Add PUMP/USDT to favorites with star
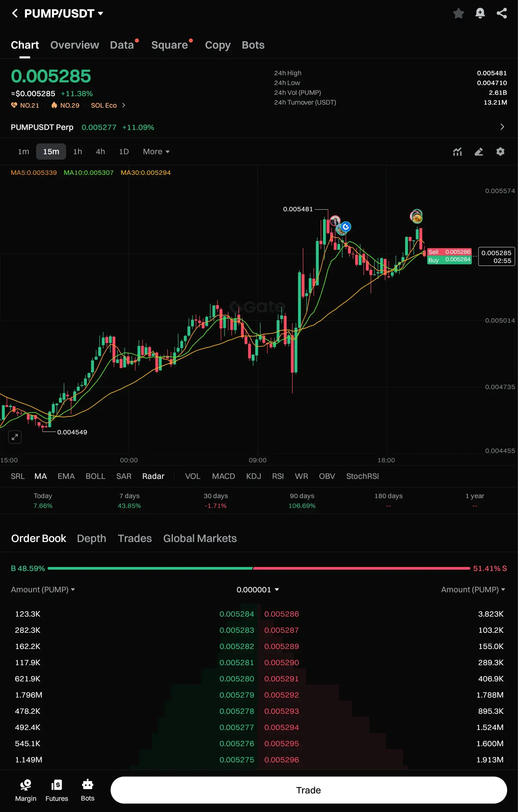The image size is (523, 812). pos(458,13)
